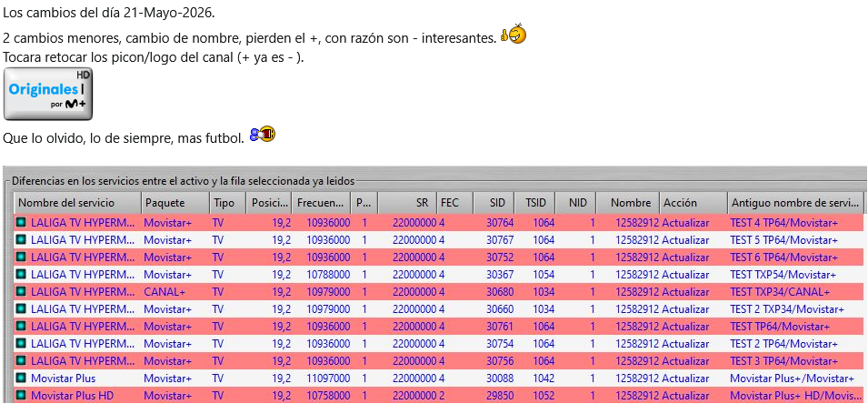Select old name TEST 3 TP64/Movistar+
This screenshot has width=868, height=404.
click(x=783, y=360)
